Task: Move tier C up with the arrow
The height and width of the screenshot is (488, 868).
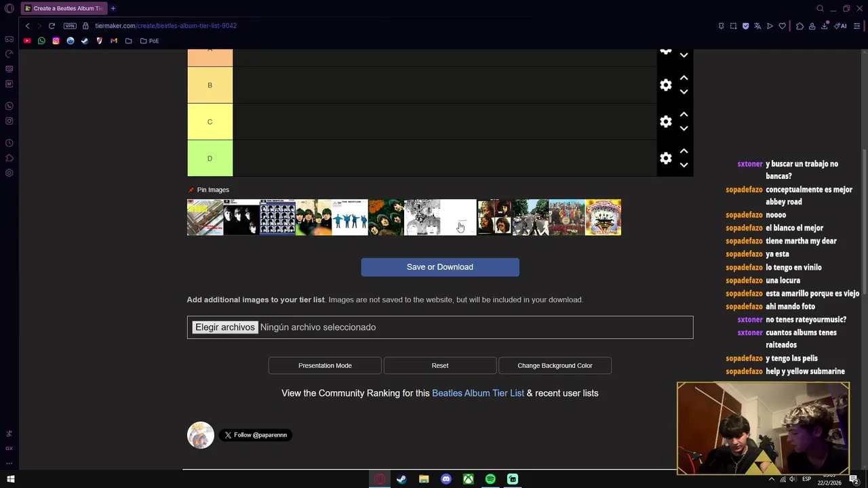Action: tap(684, 115)
